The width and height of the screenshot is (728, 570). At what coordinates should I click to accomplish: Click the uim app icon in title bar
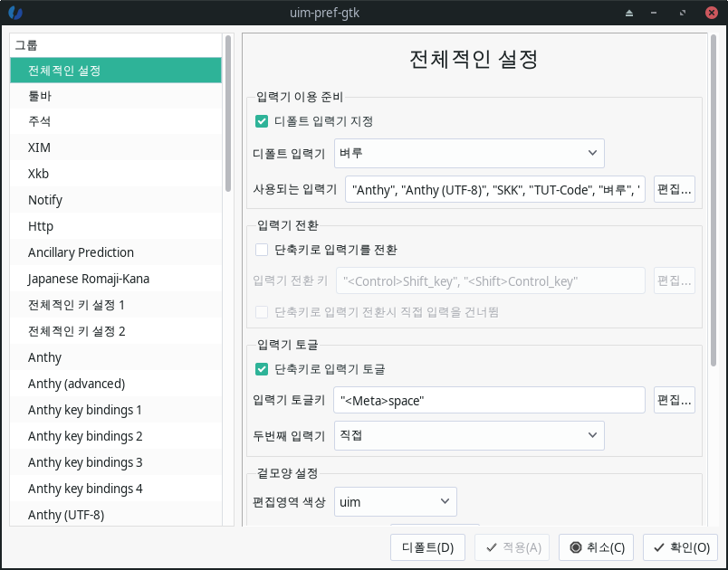click(15, 13)
